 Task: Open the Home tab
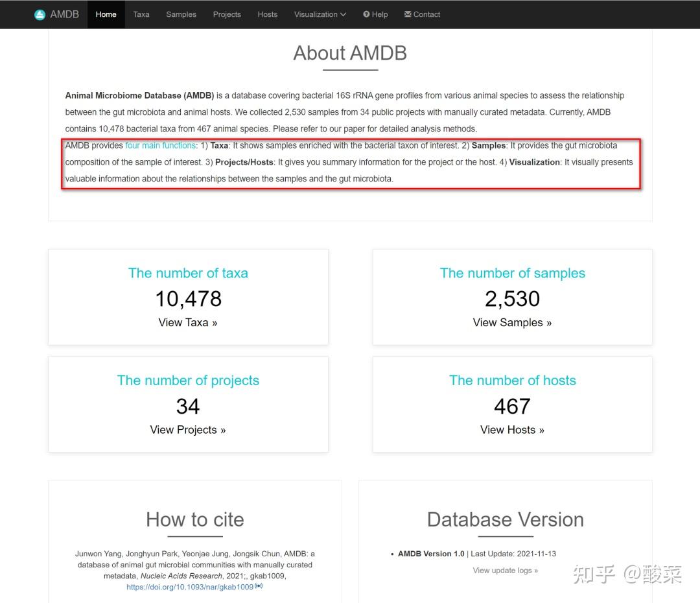pos(106,14)
